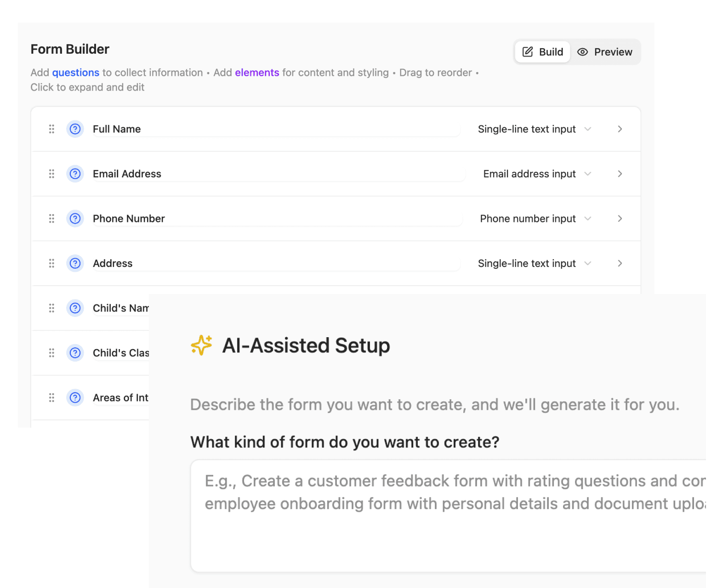Click the question mark icon beside Email Address
717x588 pixels.
click(x=75, y=174)
